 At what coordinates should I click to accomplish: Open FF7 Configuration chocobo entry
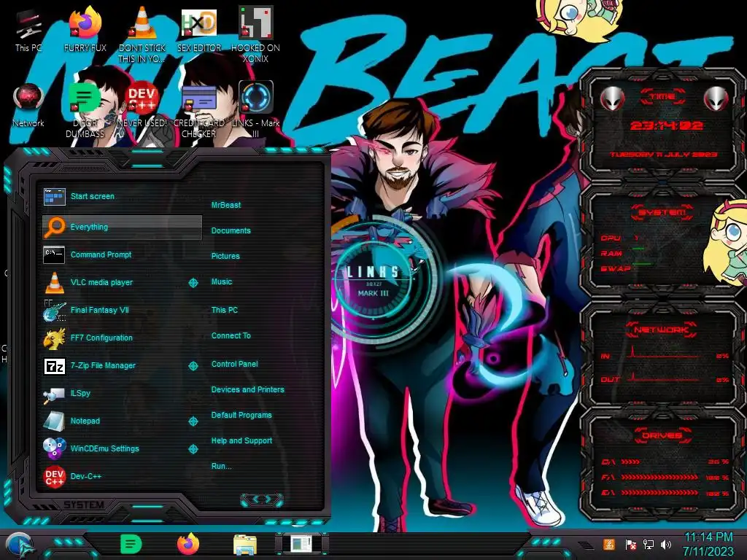coord(122,338)
